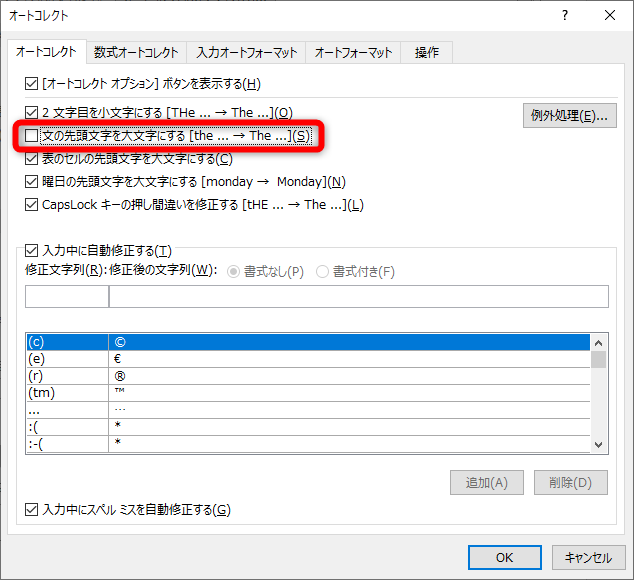This screenshot has height=580, width=634.
Task: Toggle オートコレクト オプション ボタンを表示する checkbox
Action: pos(32,84)
